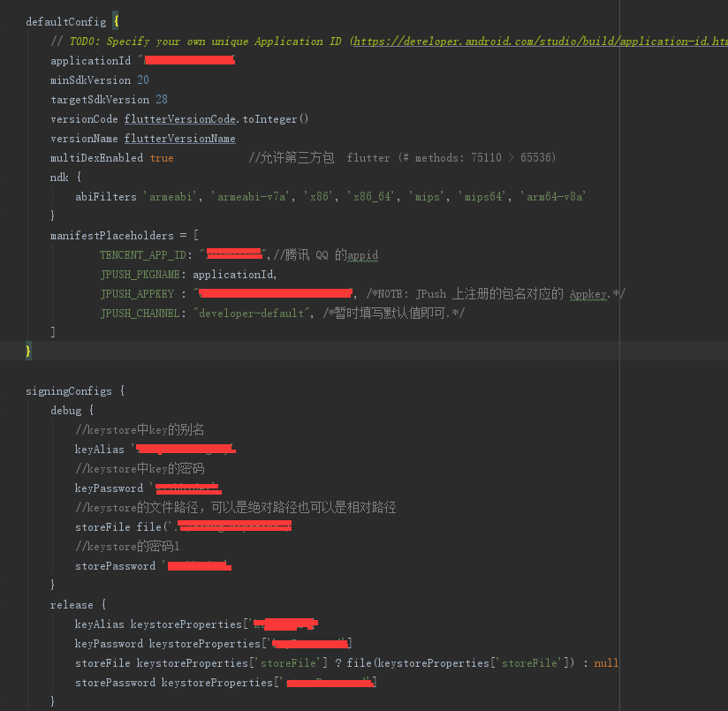Click JPUSH_CHANNEL key

140,314
